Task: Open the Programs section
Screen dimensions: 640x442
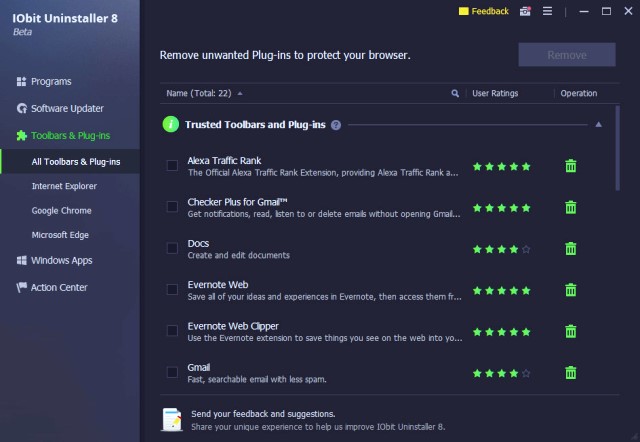Action: click(44, 82)
